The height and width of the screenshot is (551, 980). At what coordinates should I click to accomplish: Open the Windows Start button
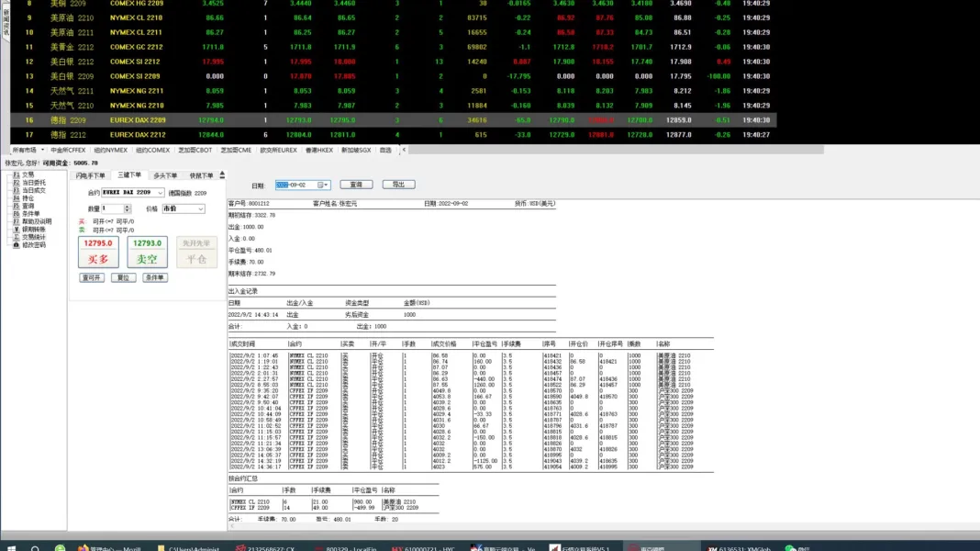(x=11, y=548)
